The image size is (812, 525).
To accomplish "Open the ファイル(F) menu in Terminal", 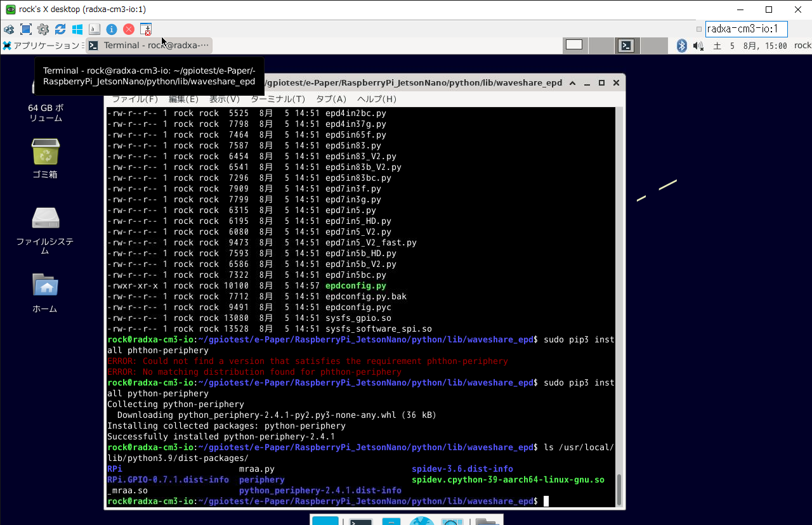I will pyautogui.click(x=134, y=99).
